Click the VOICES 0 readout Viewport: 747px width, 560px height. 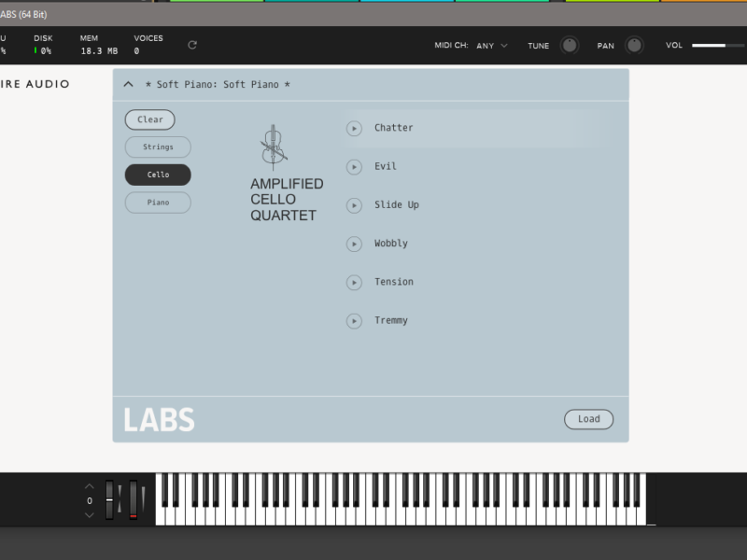tap(148, 45)
